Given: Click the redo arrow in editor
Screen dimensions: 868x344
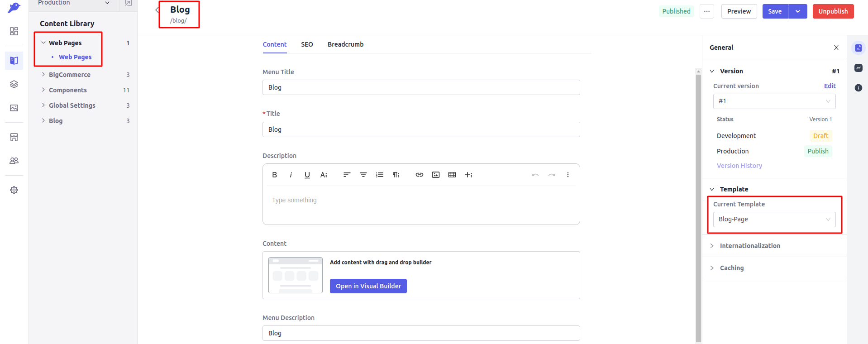Looking at the screenshot, I should [x=552, y=175].
